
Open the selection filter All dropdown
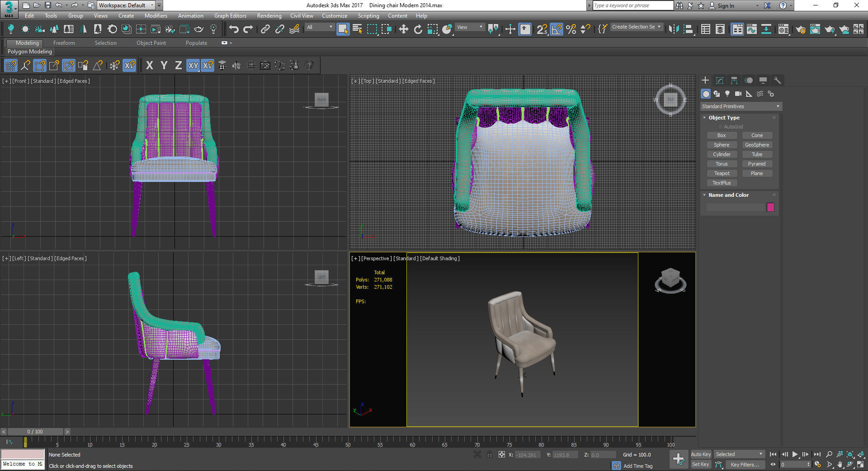[320, 27]
